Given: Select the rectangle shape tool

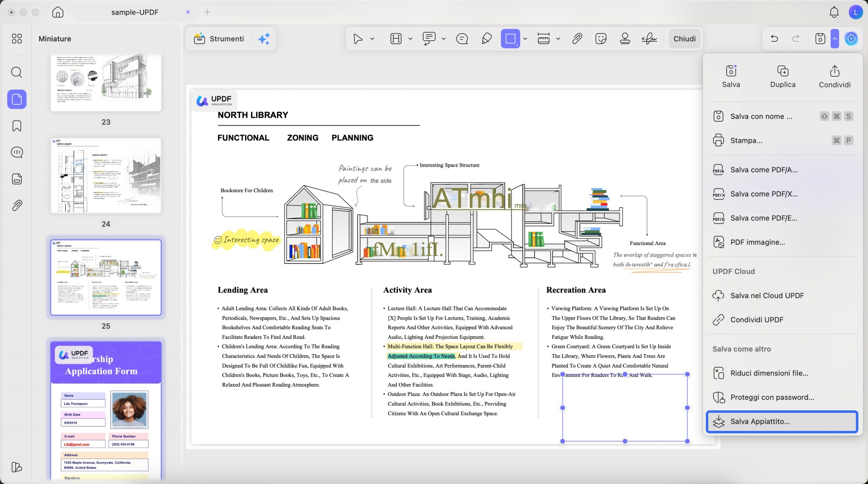Looking at the screenshot, I should [510, 39].
